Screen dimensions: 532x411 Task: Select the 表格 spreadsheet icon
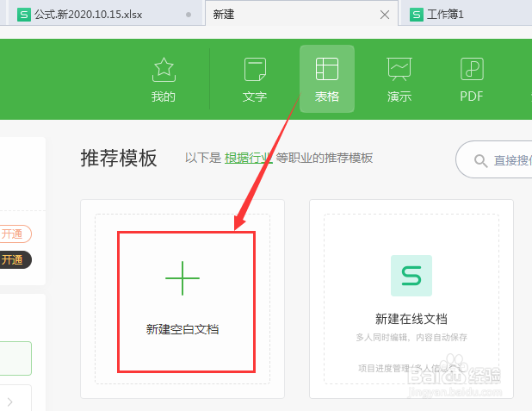click(327, 69)
